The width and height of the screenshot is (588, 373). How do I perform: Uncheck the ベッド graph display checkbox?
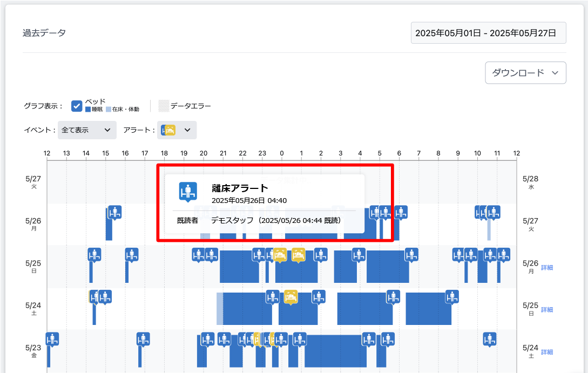(x=77, y=105)
